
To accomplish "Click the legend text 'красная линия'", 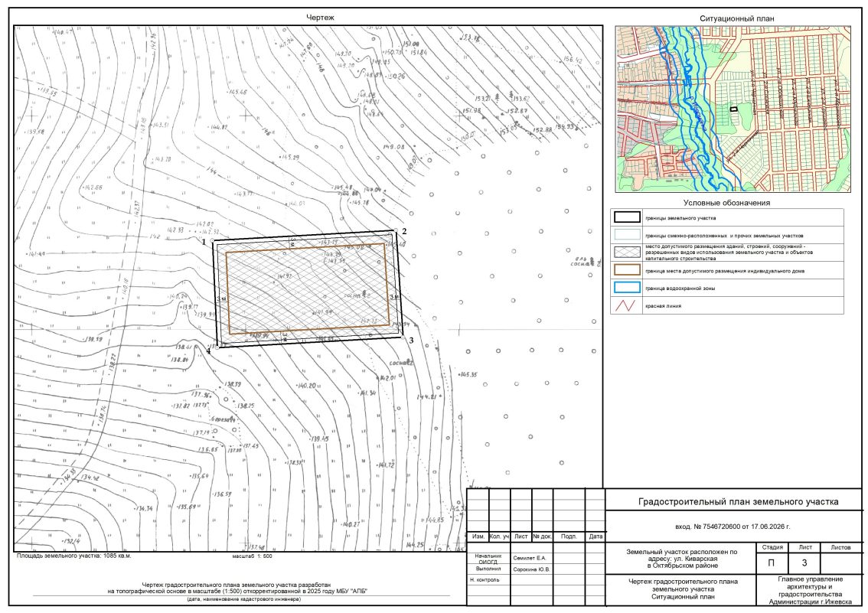I will click(663, 306).
